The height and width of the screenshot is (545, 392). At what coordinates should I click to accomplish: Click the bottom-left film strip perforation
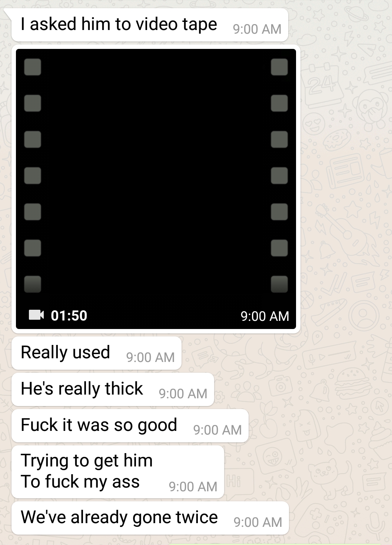(x=33, y=284)
